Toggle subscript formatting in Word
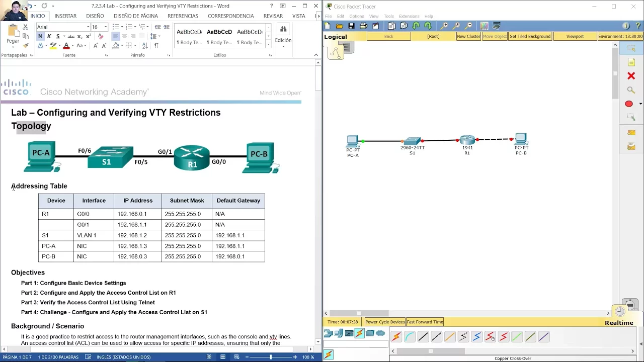Viewport: 644px width, 362px height. (80, 36)
